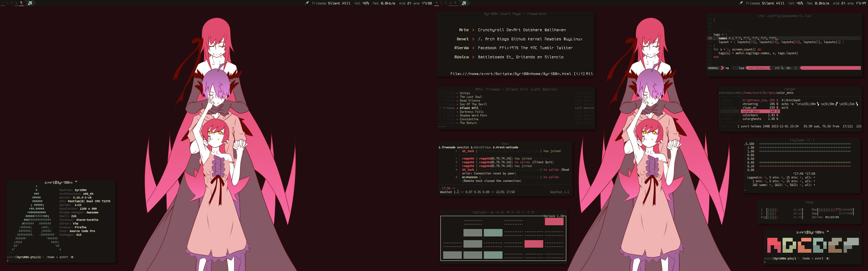Select brightness_cha.. file in ranger
Image resolution: width=868 pixels, height=271 pixels.
click(x=760, y=100)
